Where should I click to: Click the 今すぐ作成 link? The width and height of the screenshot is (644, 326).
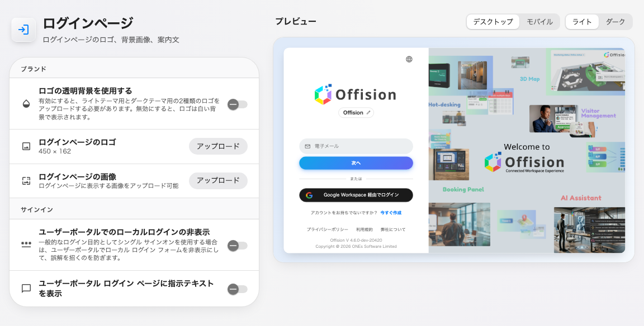pos(391,213)
